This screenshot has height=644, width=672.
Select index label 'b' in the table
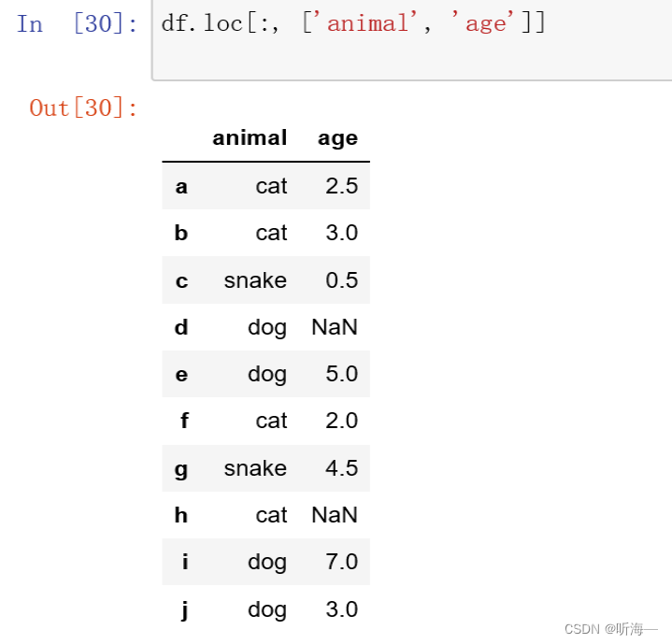181,233
